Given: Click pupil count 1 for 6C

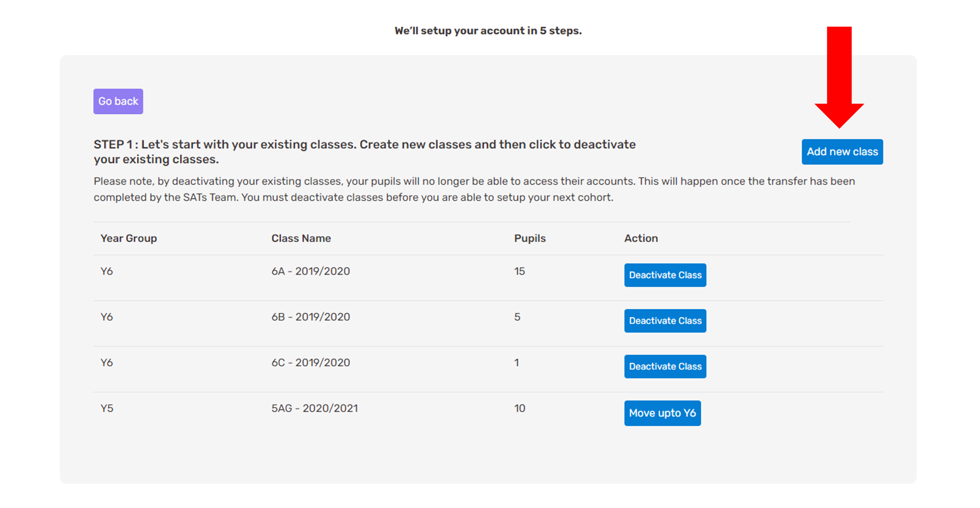Looking at the screenshot, I should click(x=516, y=363).
